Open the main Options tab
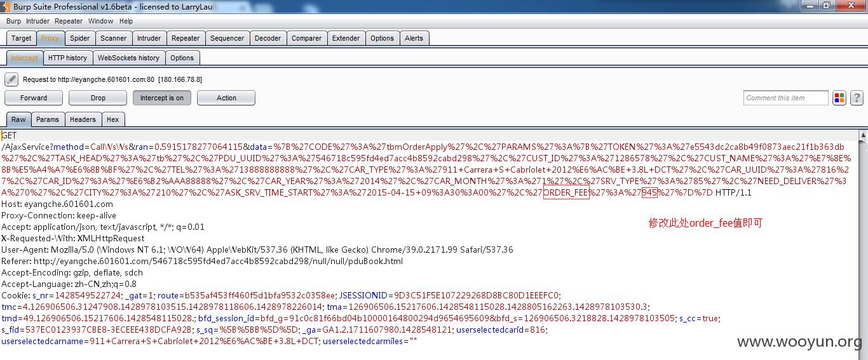Viewport: 868px width, 360px height. 383,38
